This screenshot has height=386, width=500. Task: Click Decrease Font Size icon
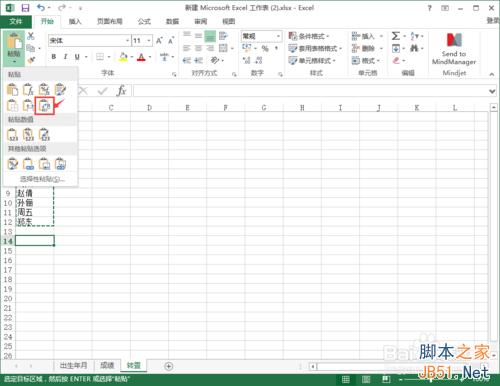tap(171, 41)
